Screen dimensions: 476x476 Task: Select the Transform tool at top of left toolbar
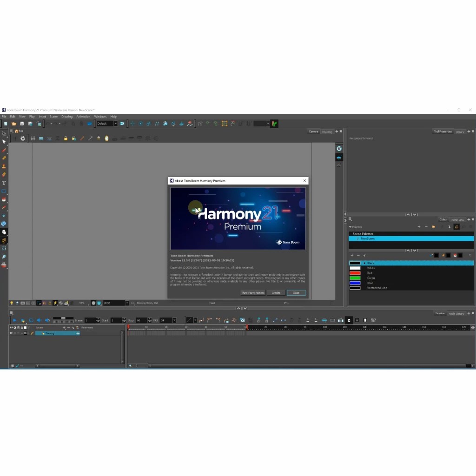tap(4, 133)
